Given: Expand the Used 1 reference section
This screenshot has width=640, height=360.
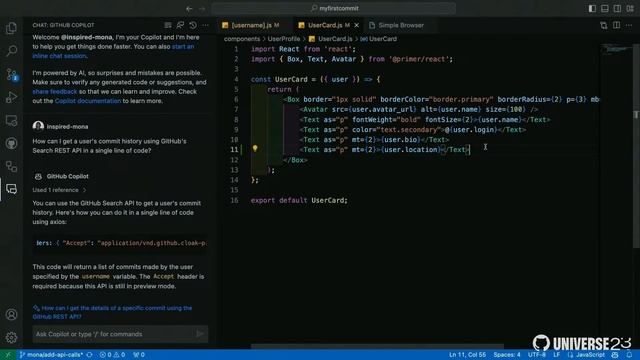Looking at the screenshot, I should (x=60, y=190).
